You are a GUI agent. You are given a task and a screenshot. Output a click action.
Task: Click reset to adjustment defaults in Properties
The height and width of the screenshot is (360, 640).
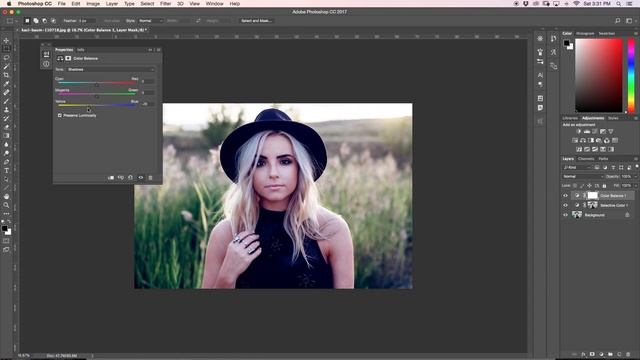click(131, 178)
